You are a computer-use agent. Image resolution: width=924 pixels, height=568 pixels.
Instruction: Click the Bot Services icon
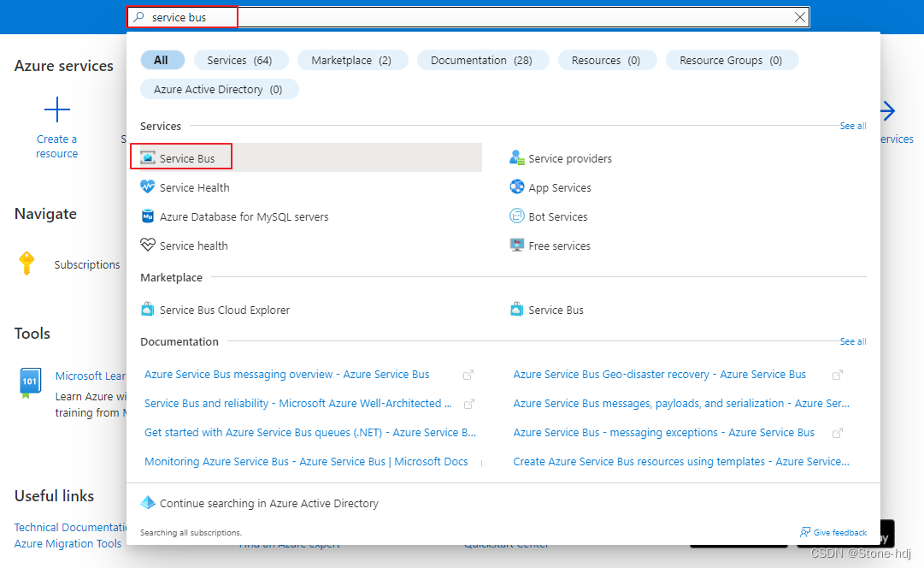tap(517, 216)
